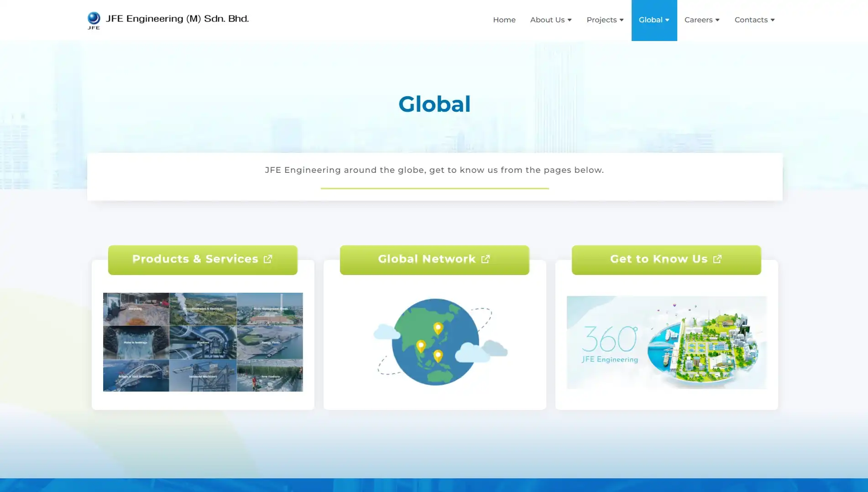Viewport: 868px width, 492px height.
Task: Click the Global Network button
Action: [434, 260]
